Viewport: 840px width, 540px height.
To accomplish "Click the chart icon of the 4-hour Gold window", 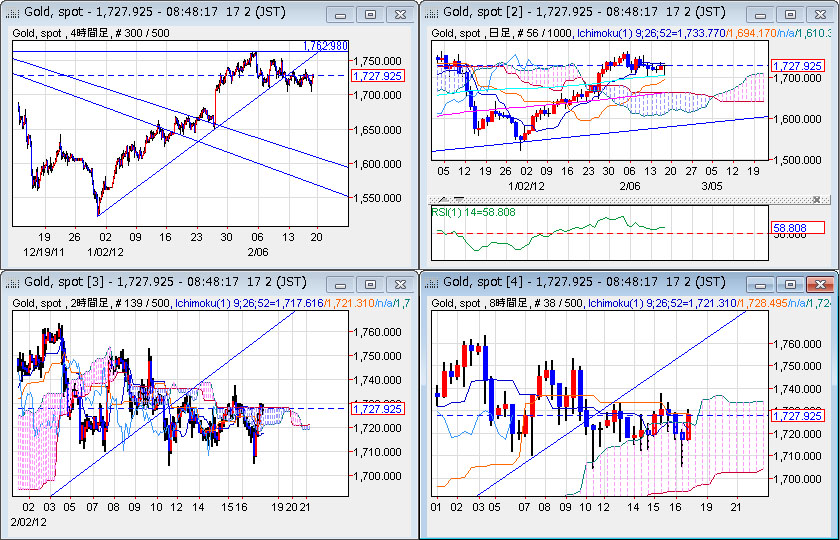I will click(x=13, y=14).
